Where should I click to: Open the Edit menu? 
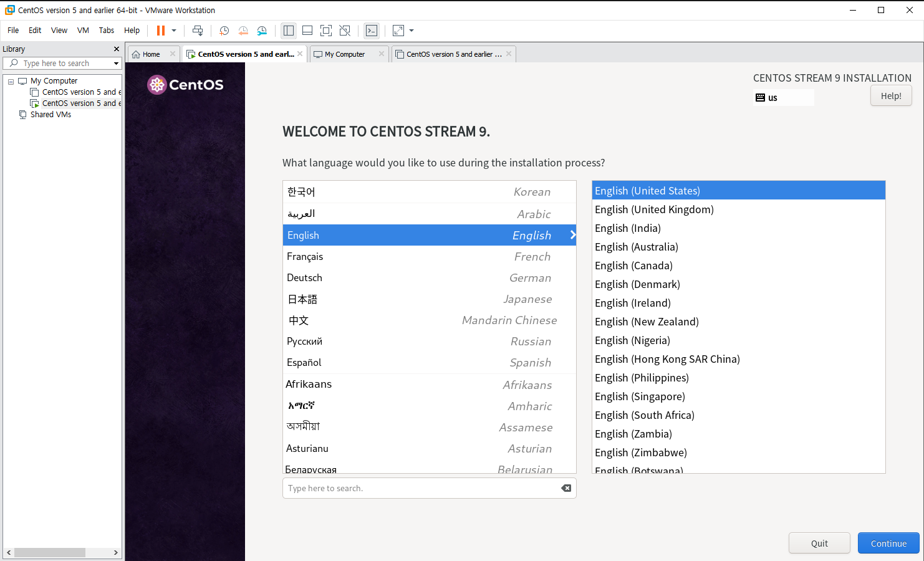click(35, 30)
